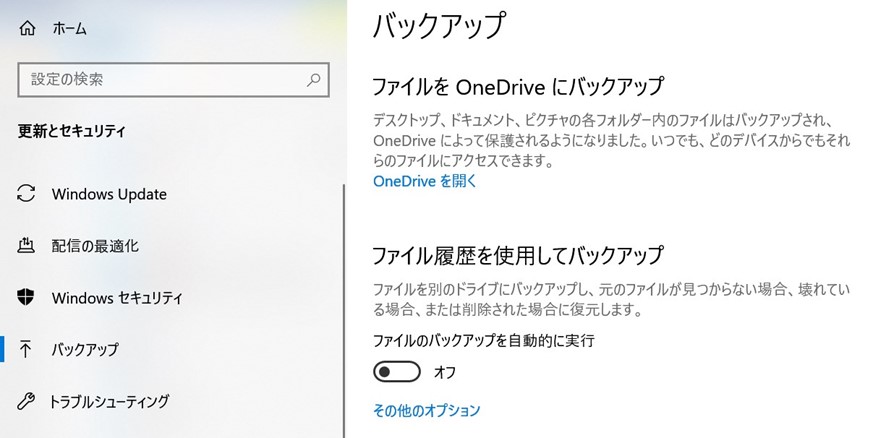
Task: Click the Windows Update sync arrows icon
Action: [26, 193]
